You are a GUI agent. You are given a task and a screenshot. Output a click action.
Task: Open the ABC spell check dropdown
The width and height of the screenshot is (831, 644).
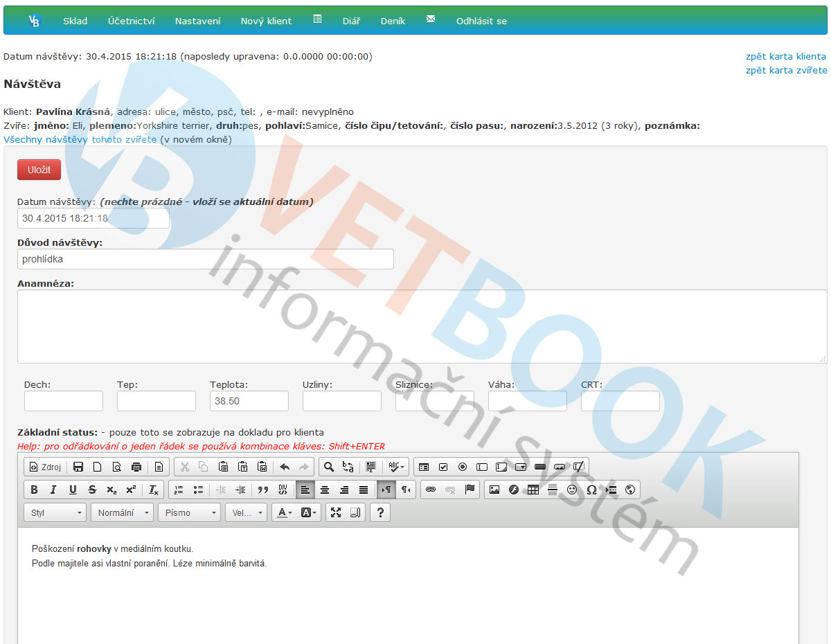point(396,467)
